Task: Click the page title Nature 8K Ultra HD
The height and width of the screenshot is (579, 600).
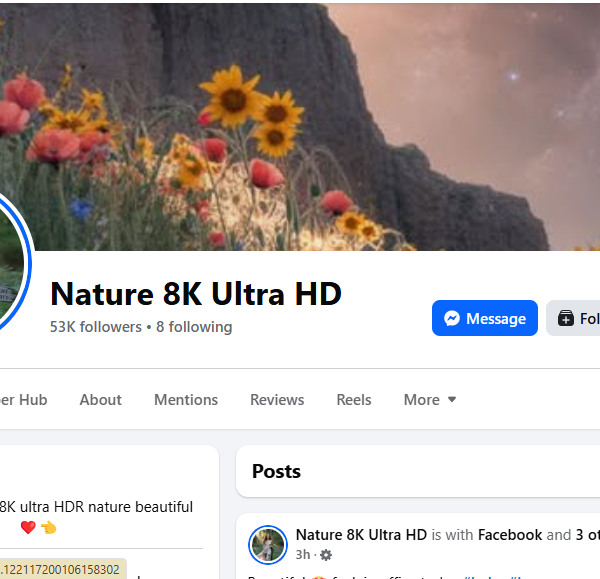Action: tap(196, 294)
